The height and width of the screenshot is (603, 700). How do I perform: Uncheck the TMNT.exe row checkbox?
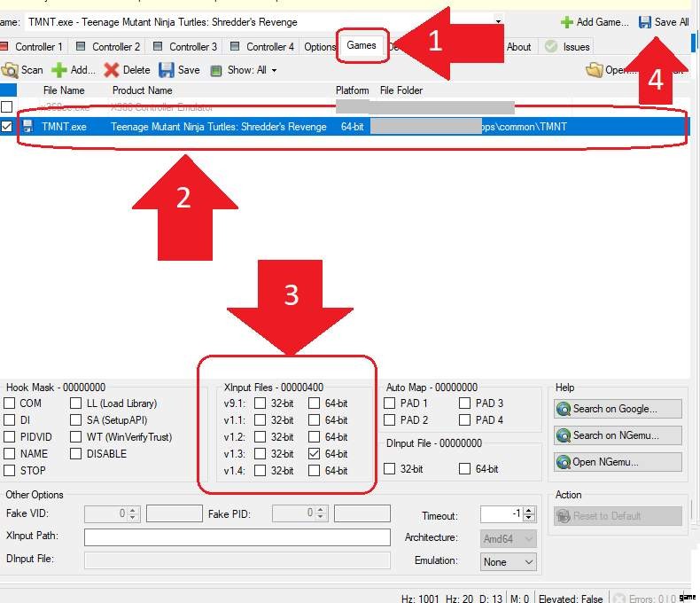6,127
